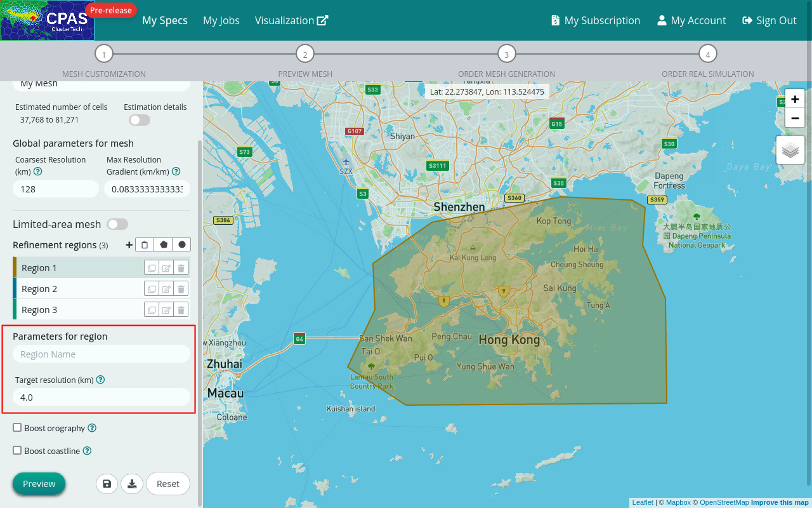The image size is (812, 508).
Task: Duplicate Region 3
Action: (x=152, y=310)
